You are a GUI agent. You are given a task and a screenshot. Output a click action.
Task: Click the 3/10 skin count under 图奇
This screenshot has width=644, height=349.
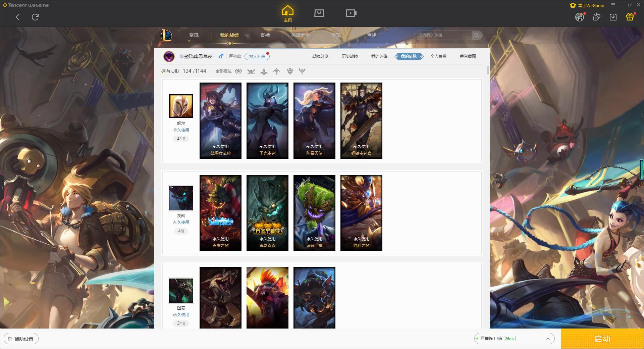[x=181, y=323]
